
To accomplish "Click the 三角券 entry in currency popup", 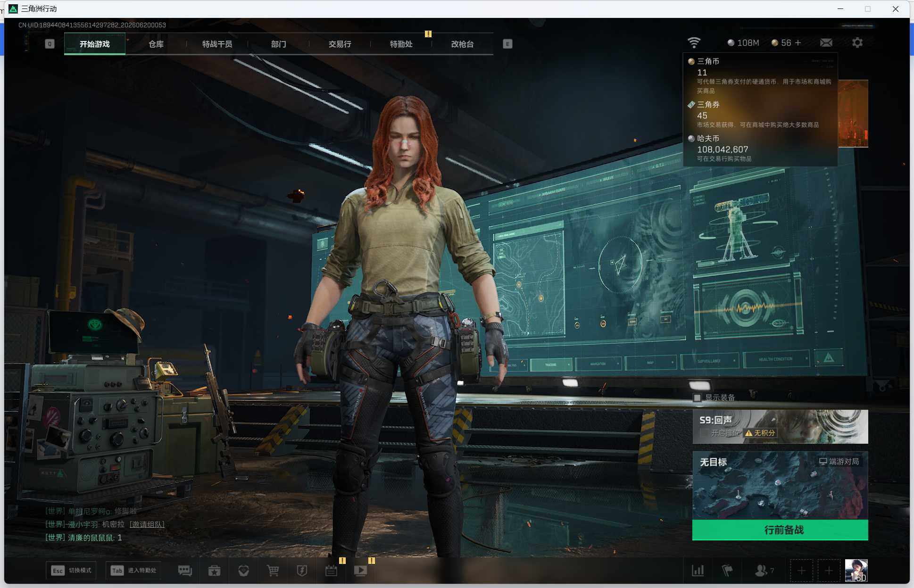I will tap(760, 114).
